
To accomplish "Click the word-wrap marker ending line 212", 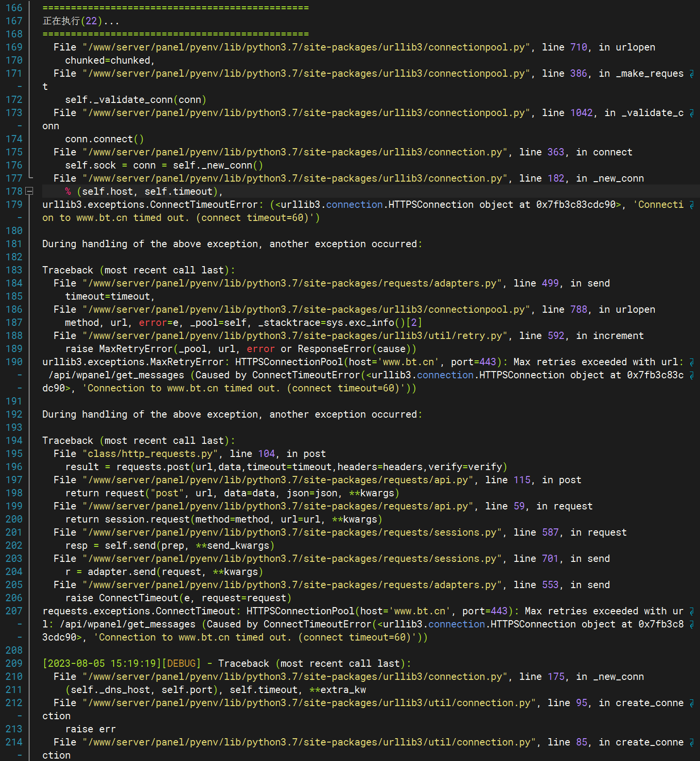I will (x=691, y=703).
